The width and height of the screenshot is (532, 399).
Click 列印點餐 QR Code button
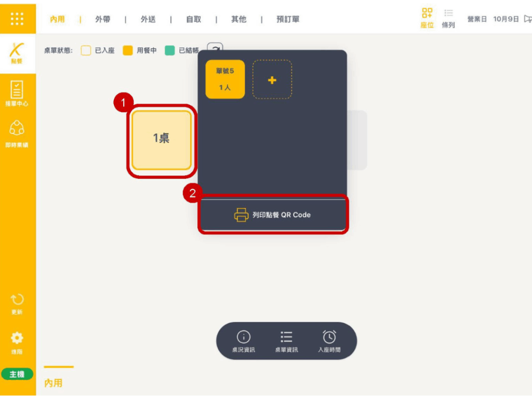[x=273, y=215]
